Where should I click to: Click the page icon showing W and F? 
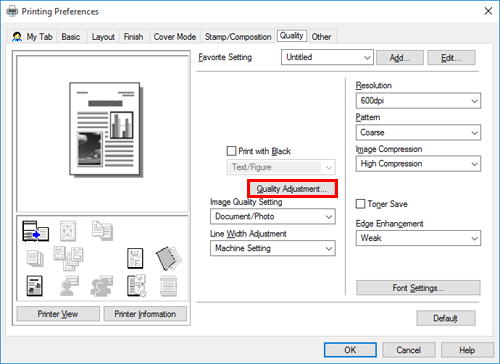135,258
